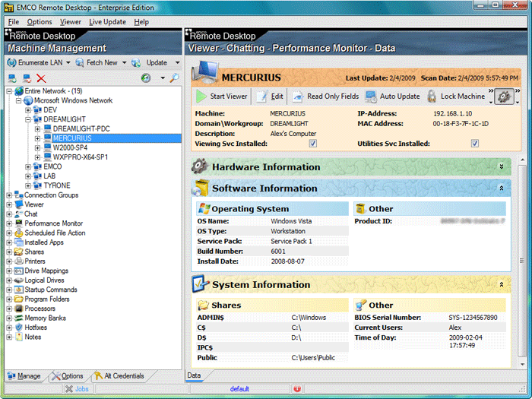Select the Hotfixes tree node
Image resolution: width=532 pixels, height=399 pixels.
(x=36, y=328)
